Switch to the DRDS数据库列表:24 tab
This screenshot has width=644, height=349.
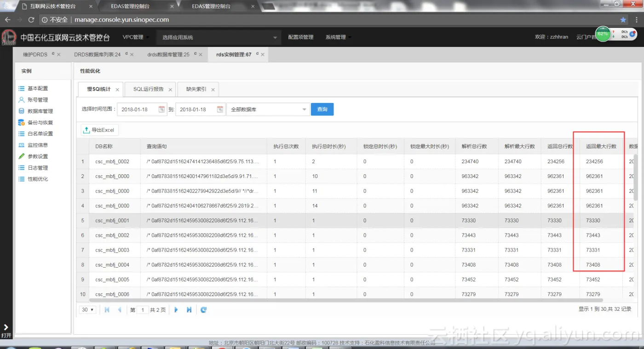97,54
